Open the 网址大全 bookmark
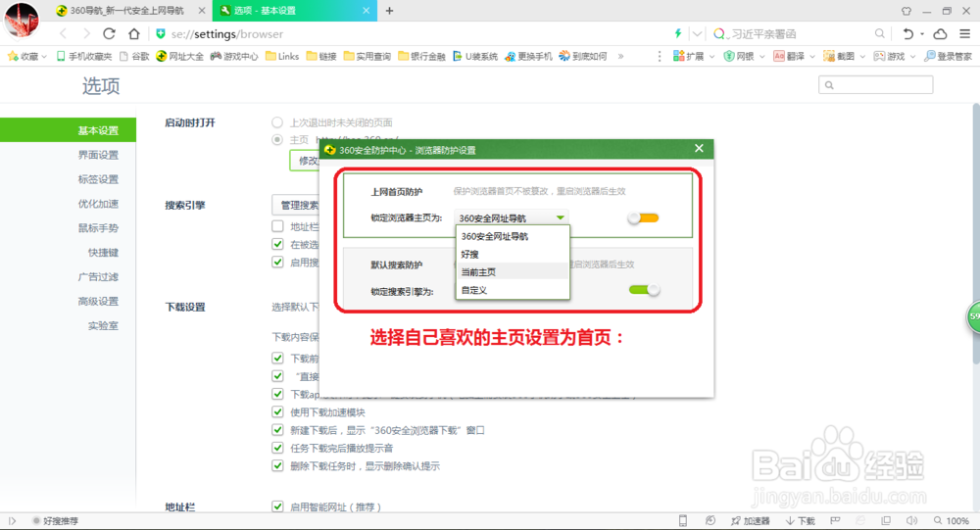Screen dimensions: 980x530 pyautogui.click(x=180, y=56)
